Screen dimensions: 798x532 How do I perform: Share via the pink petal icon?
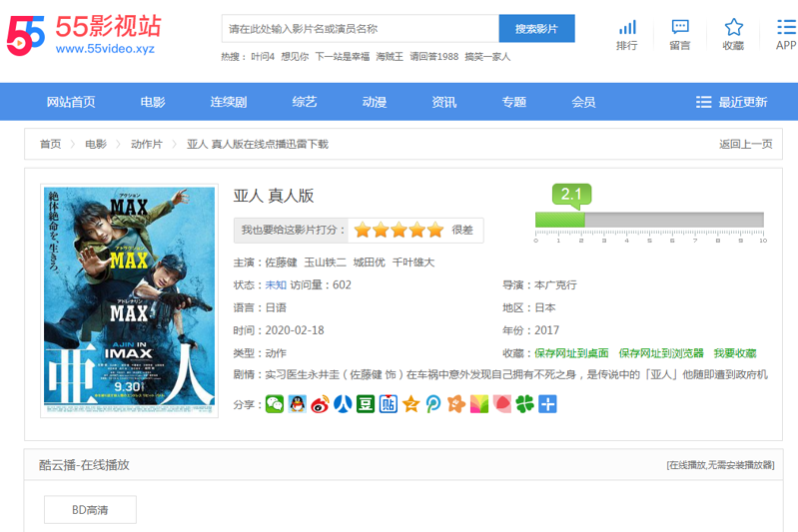pyautogui.click(x=501, y=404)
